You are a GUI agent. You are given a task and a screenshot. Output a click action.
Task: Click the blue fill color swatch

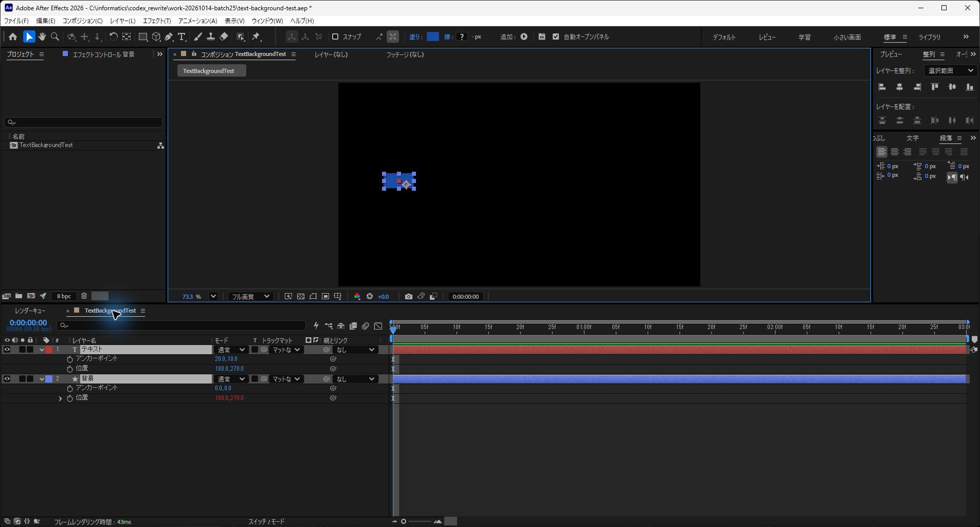[x=433, y=37]
